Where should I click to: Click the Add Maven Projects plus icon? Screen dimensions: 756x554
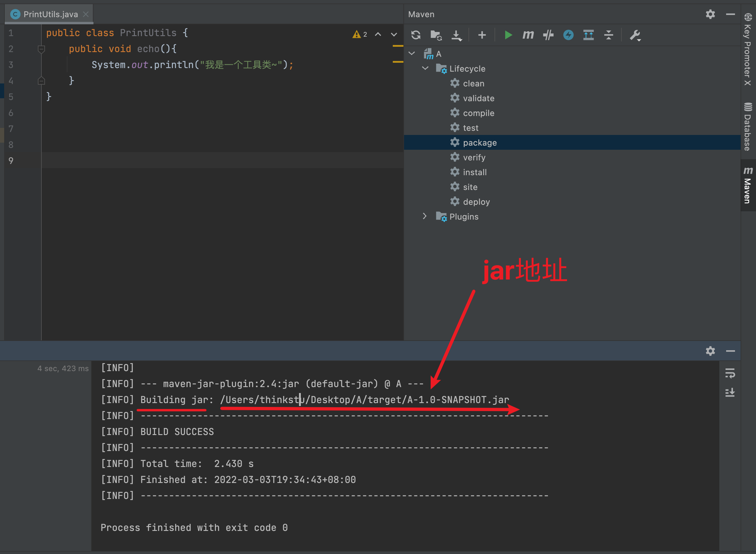(x=482, y=35)
